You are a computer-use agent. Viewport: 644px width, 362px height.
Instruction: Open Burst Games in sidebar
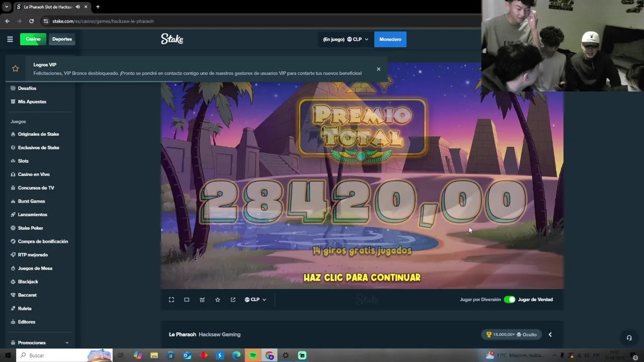click(x=31, y=201)
